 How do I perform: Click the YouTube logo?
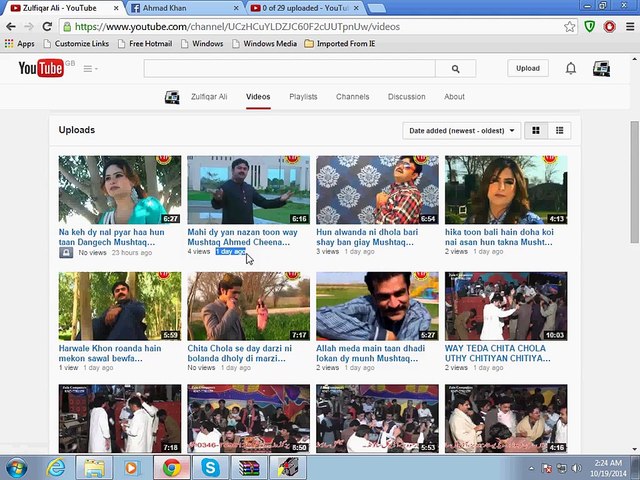[41, 68]
